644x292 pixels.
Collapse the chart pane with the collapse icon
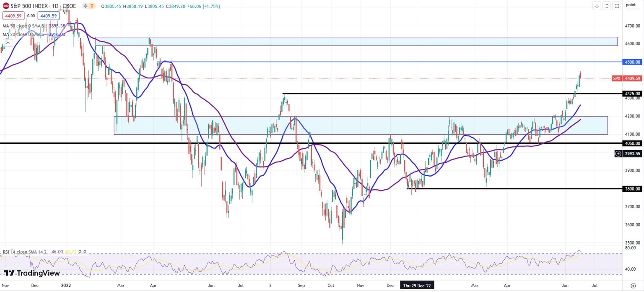tap(607, 6)
